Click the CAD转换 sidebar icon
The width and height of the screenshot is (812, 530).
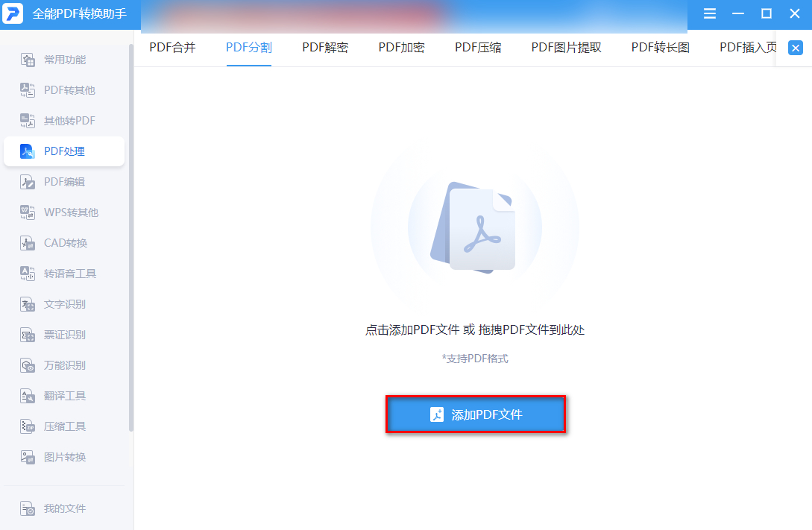tap(28, 243)
